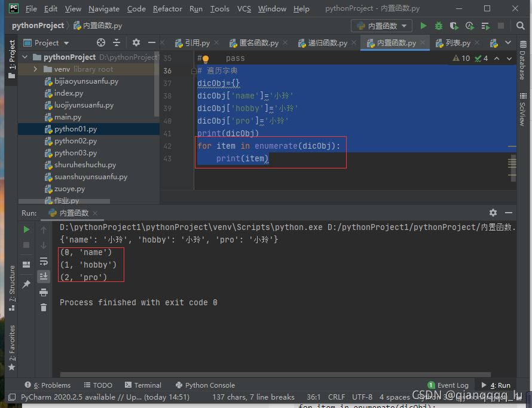This screenshot has width=532, height=408.
Task: Pin the Run tab with pin icon
Action: (26, 285)
